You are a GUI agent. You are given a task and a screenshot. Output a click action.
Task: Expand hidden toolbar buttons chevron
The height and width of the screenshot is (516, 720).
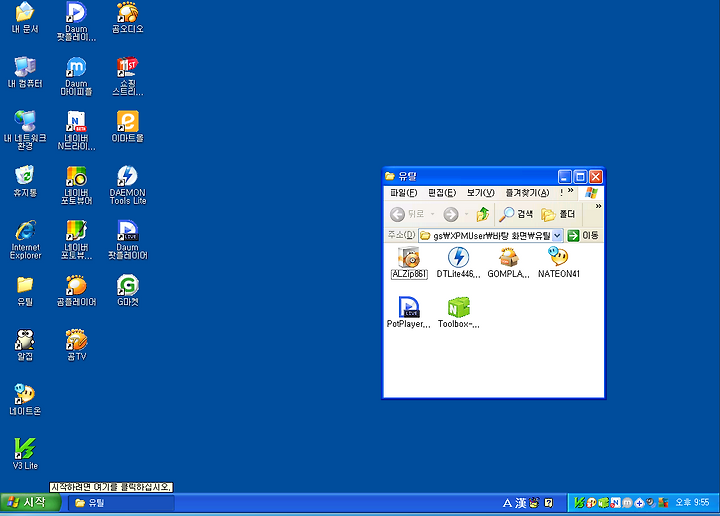(598, 207)
